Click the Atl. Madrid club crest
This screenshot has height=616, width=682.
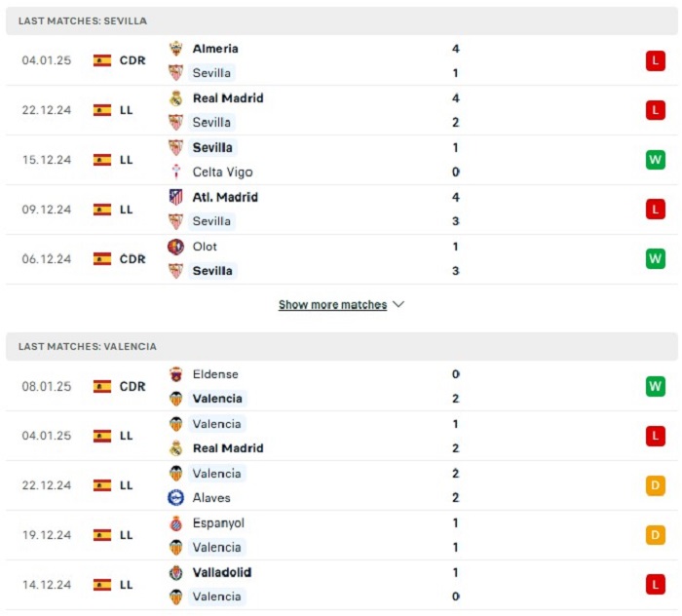[x=175, y=197]
